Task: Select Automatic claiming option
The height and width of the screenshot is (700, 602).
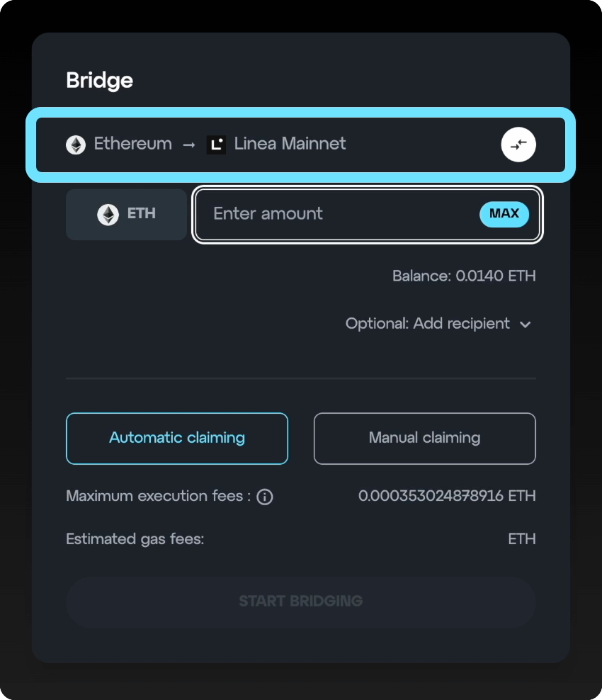Action: point(177,439)
